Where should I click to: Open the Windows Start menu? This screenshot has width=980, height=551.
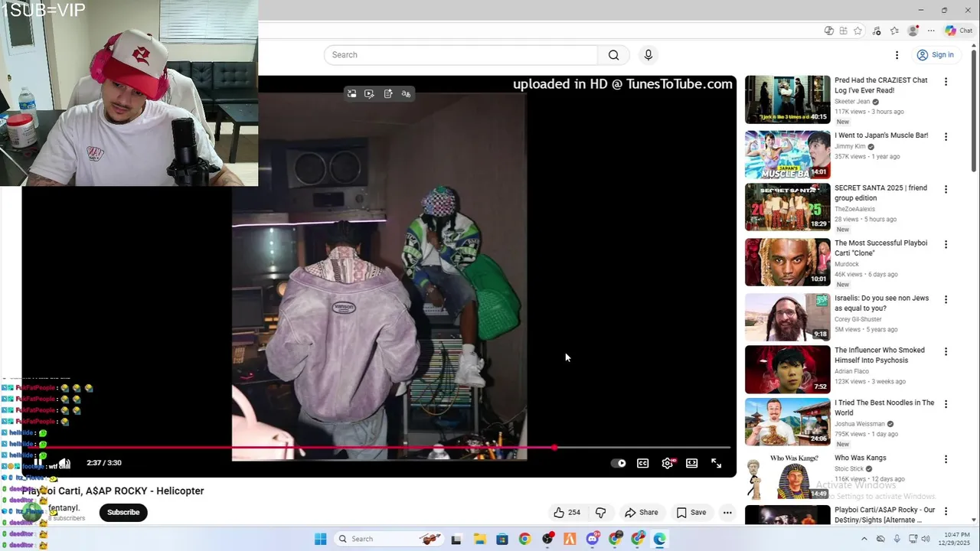click(321, 539)
